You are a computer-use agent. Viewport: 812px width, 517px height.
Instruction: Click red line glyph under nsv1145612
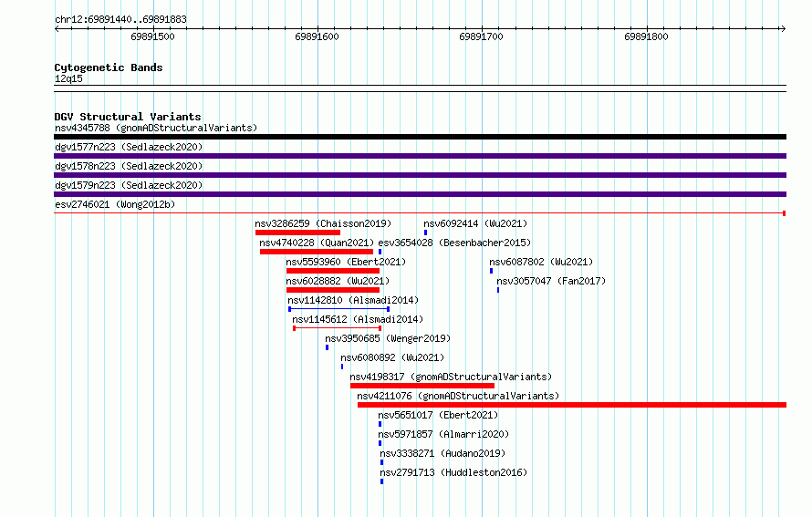[338, 328]
